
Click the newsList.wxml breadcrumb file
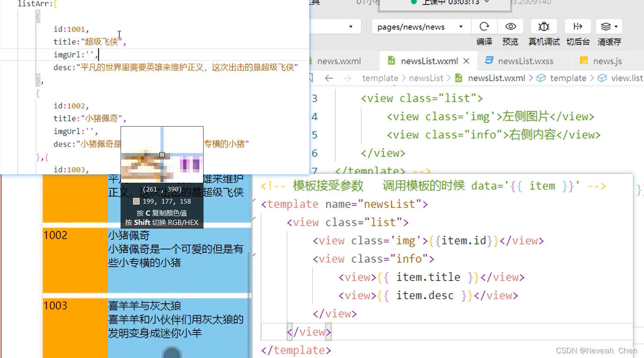[497, 78]
